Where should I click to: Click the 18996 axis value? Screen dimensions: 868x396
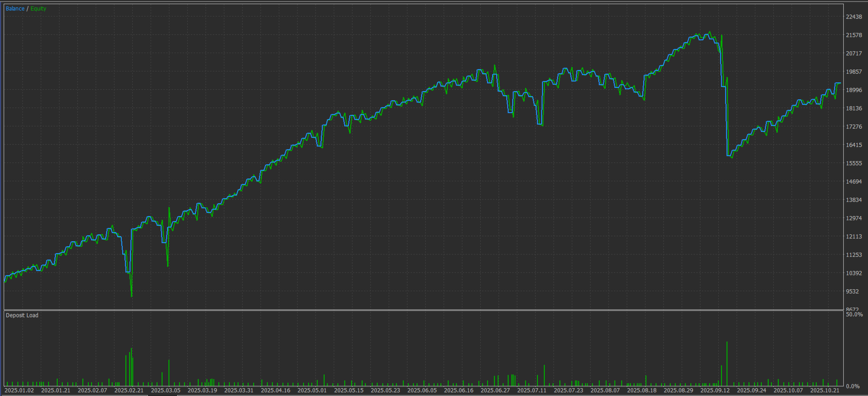[x=854, y=90]
